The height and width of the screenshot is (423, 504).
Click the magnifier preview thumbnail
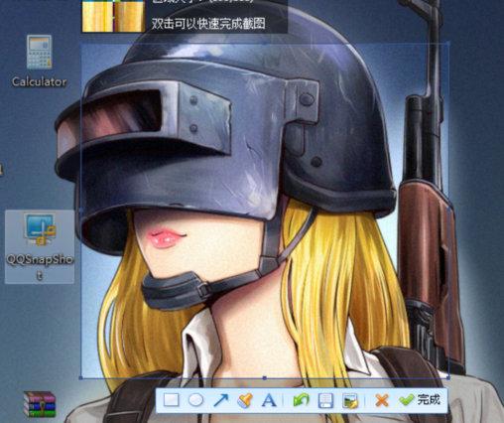click(x=113, y=16)
